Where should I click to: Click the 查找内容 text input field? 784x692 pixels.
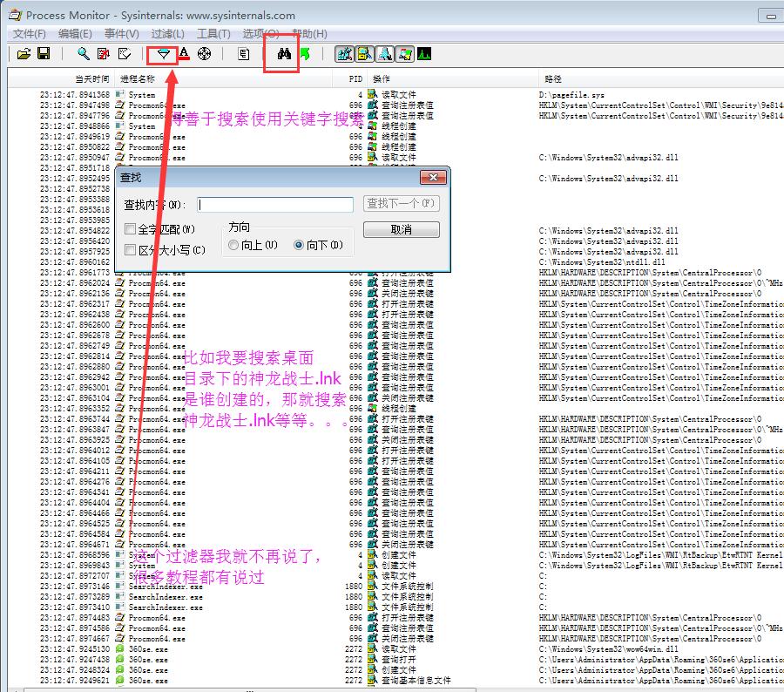[x=274, y=205]
